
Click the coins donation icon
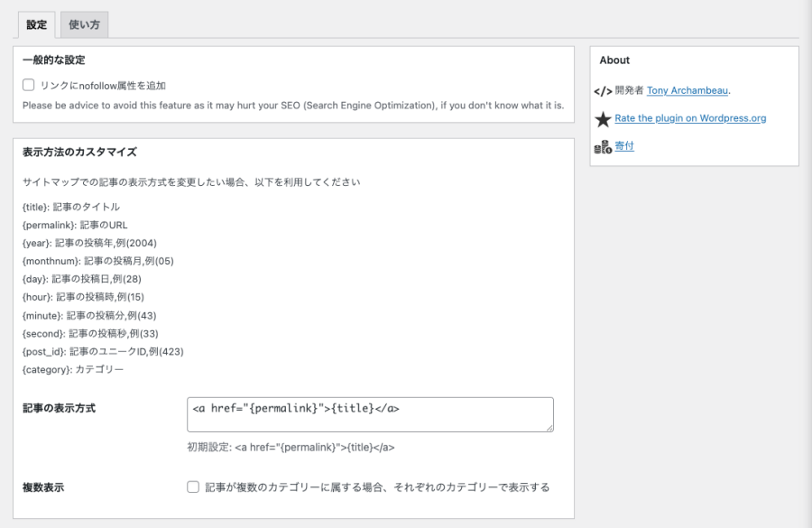click(603, 147)
